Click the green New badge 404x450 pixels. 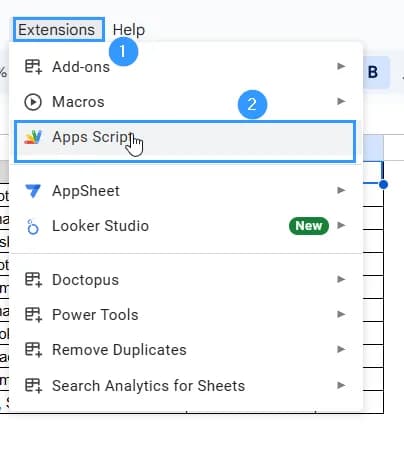click(309, 226)
